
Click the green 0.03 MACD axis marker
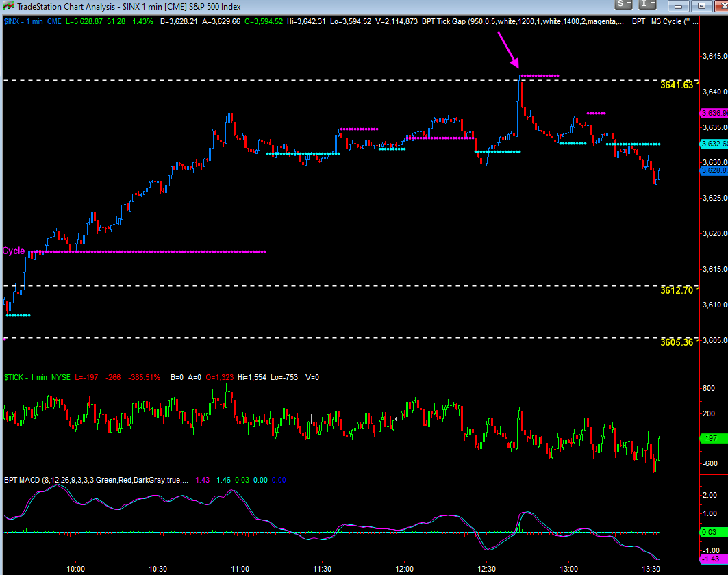711,532
